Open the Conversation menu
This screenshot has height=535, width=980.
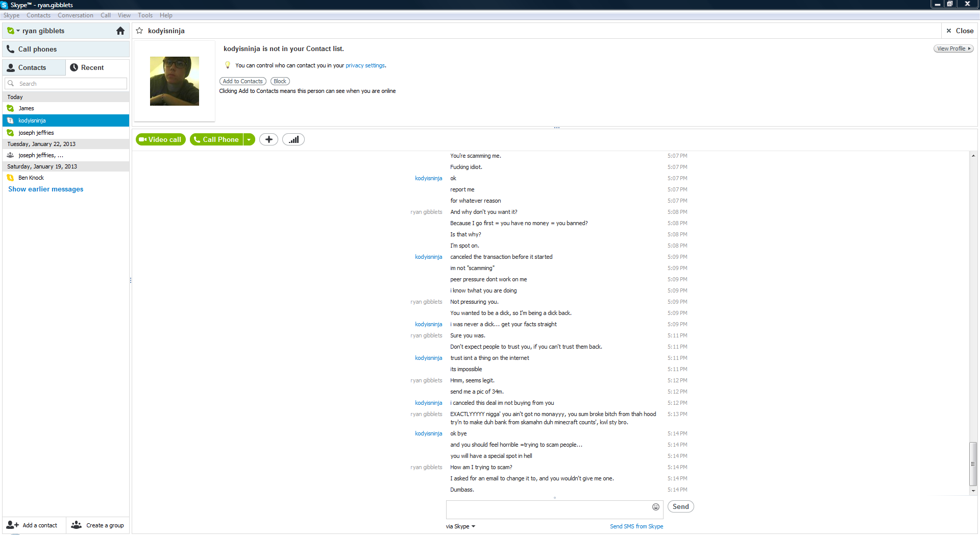pyautogui.click(x=76, y=15)
